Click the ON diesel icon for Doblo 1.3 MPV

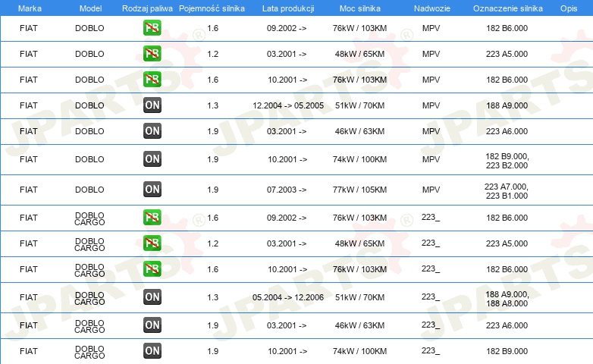152,105
